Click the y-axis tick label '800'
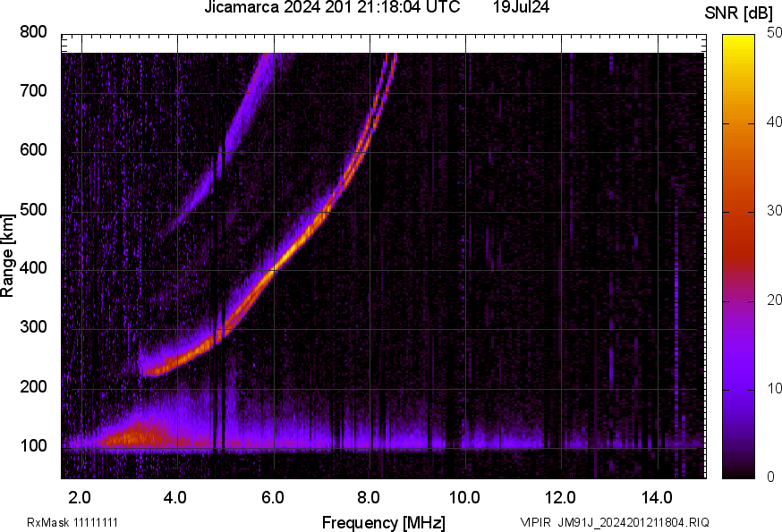782x532 pixels. point(33,32)
